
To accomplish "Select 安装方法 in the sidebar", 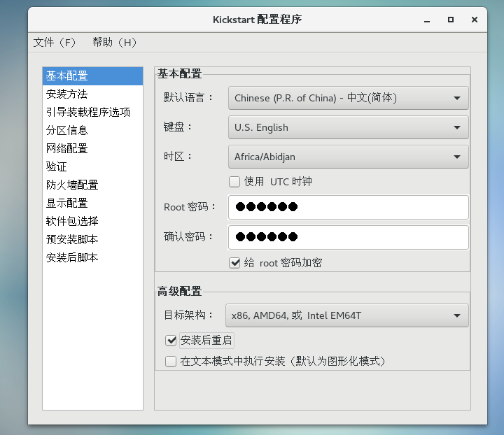I will click(x=92, y=94).
